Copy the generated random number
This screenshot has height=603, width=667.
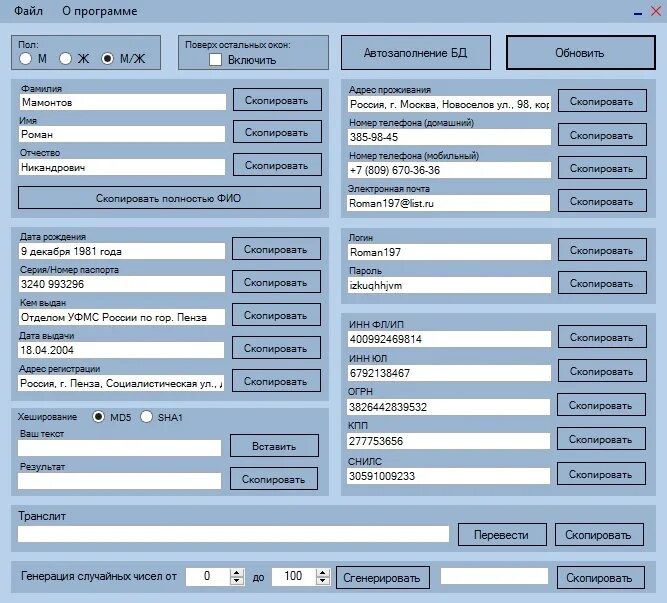[601, 577]
